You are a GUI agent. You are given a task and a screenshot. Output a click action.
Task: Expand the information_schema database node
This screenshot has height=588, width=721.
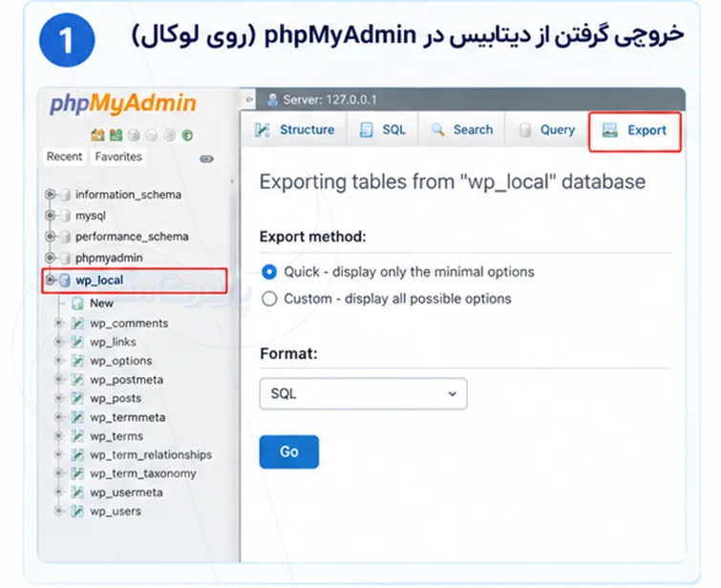pos(50,195)
